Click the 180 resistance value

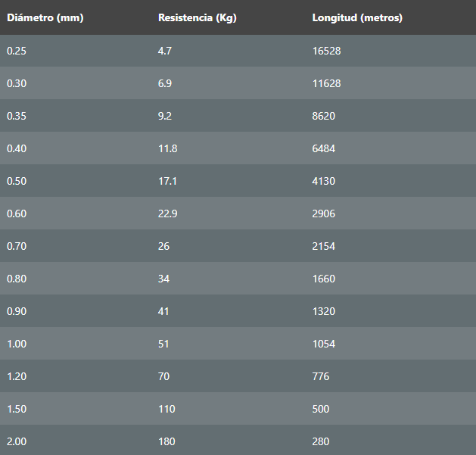point(166,441)
